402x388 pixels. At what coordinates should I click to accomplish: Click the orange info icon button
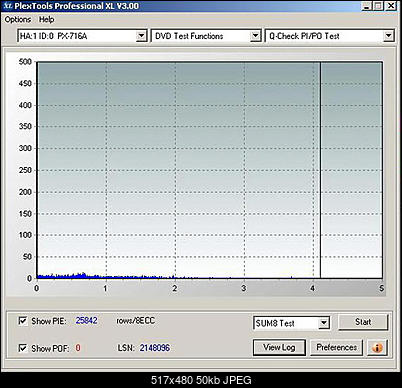pos(377,347)
